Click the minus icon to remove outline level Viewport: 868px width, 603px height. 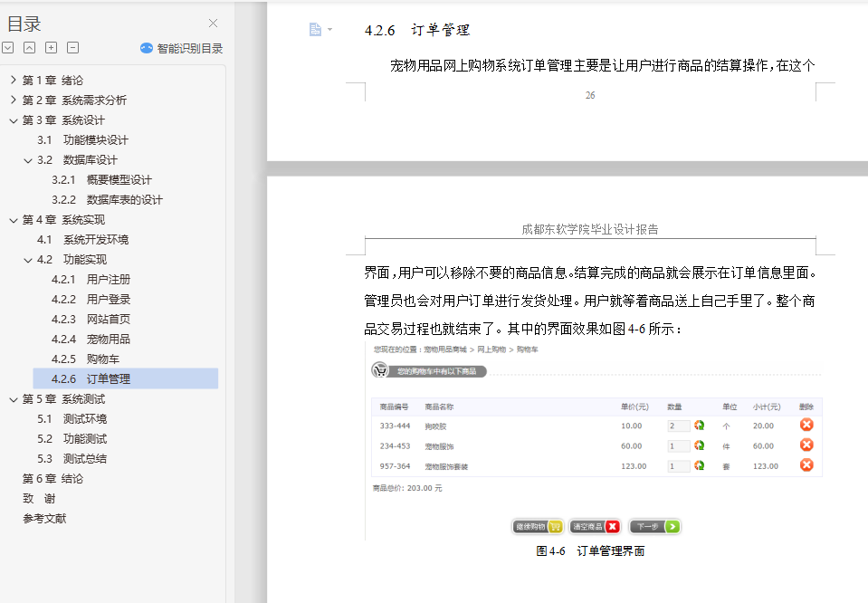click(72, 48)
